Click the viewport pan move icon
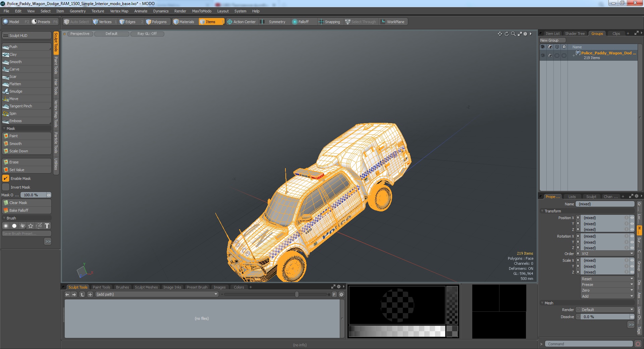This screenshot has width=644, height=349. click(x=500, y=34)
